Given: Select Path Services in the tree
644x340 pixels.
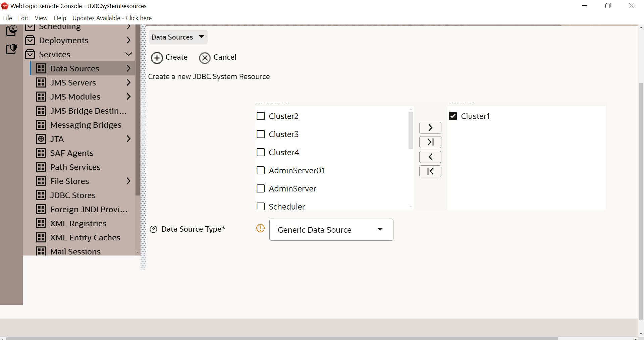Looking at the screenshot, I should click(x=75, y=167).
